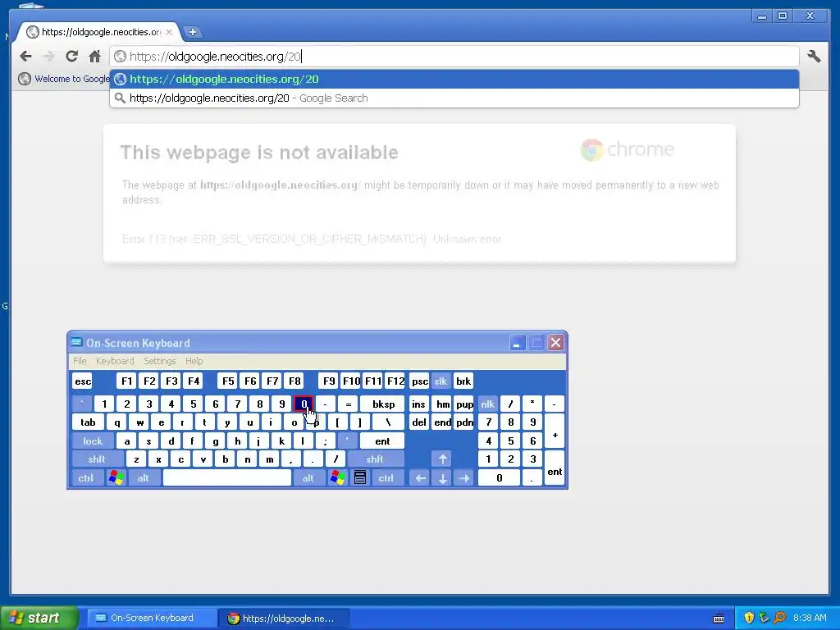Click the pup page up key
This screenshot has height=630, width=840.
[464, 404]
